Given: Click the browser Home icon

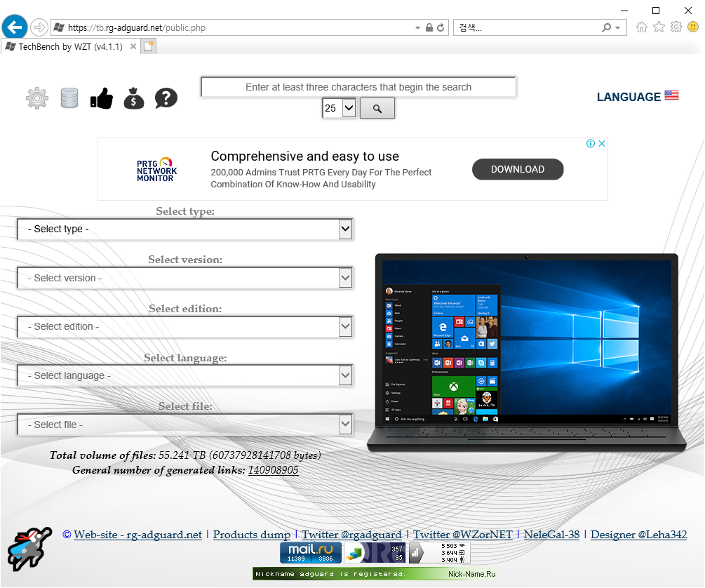Looking at the screenshot, I should (642, 27).
